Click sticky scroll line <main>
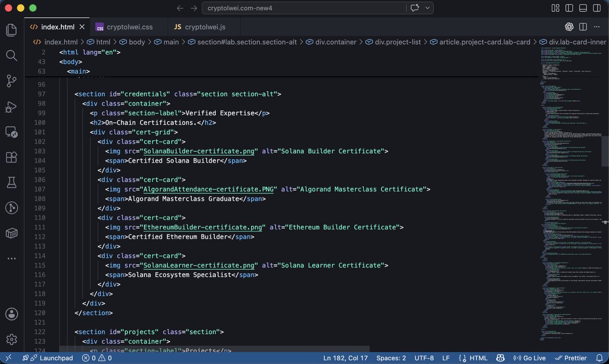 tap(79, 71)
